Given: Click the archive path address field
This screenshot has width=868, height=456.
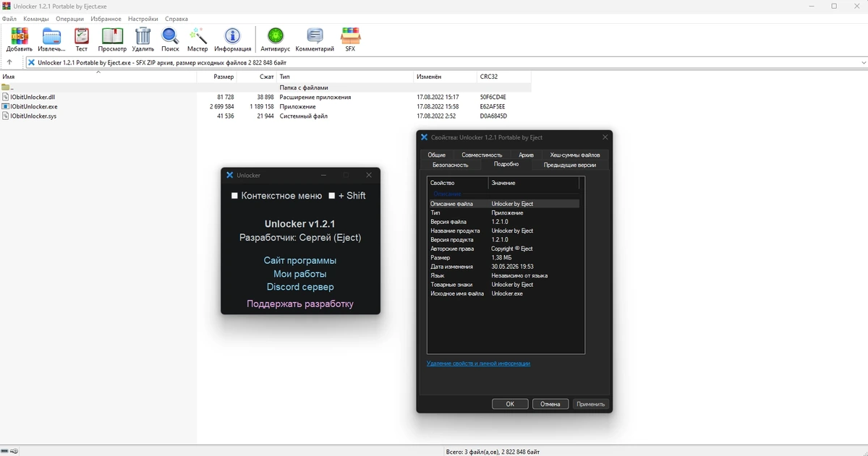Looking at the screenshot, I should click(x=446, y=63).
